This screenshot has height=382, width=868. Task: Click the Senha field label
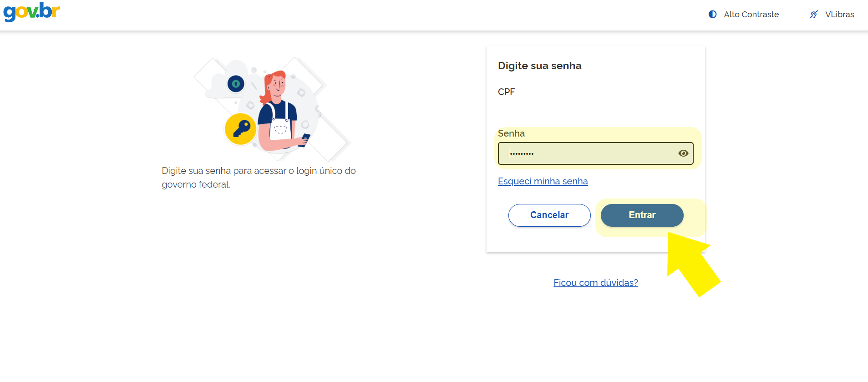click(x=511, y=133)
